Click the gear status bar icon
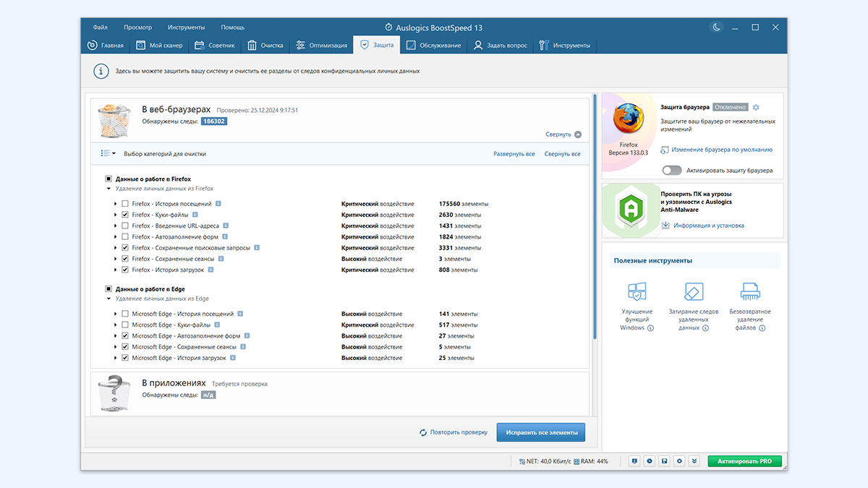This screenshot has width=868, height=488. [x=679, y=461]
